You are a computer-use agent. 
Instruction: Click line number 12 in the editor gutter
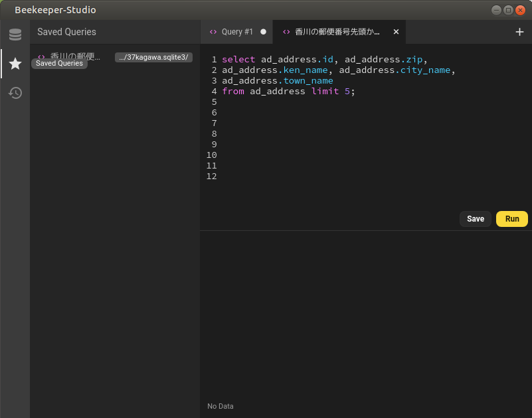[x=212, y=176]
